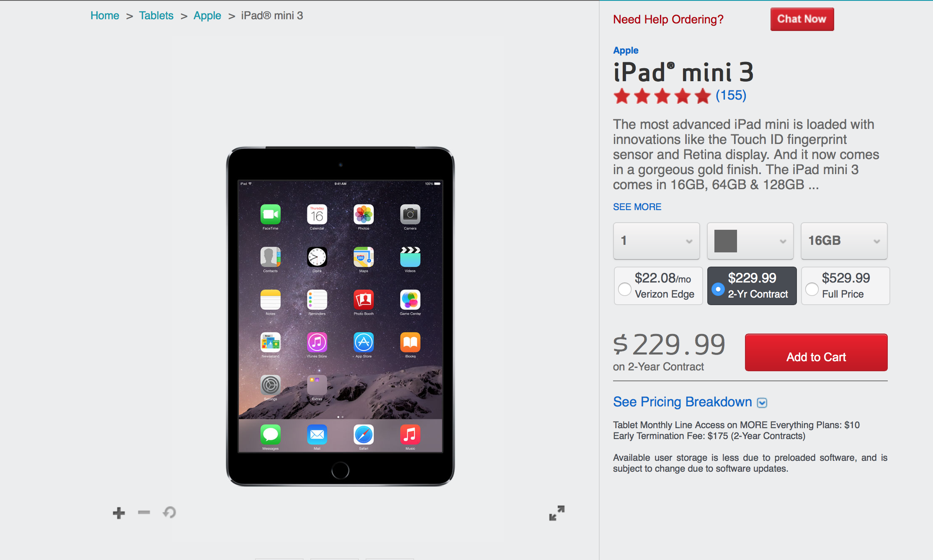Image resolution: width=933 pixels, height=560 pixels.
Task: Open the color selection dropdown
Action: [x=750, y=241]
